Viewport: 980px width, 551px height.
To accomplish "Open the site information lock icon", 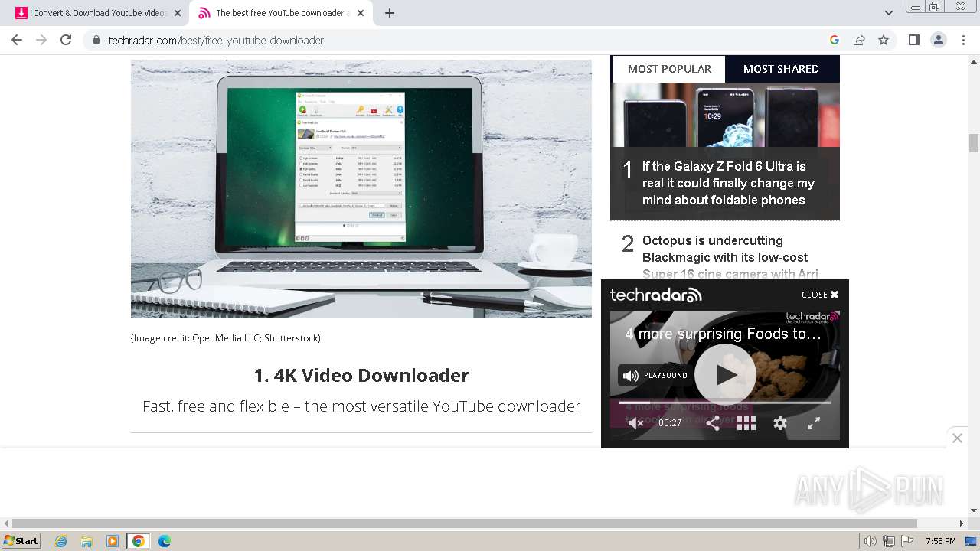I will [96, 40].
